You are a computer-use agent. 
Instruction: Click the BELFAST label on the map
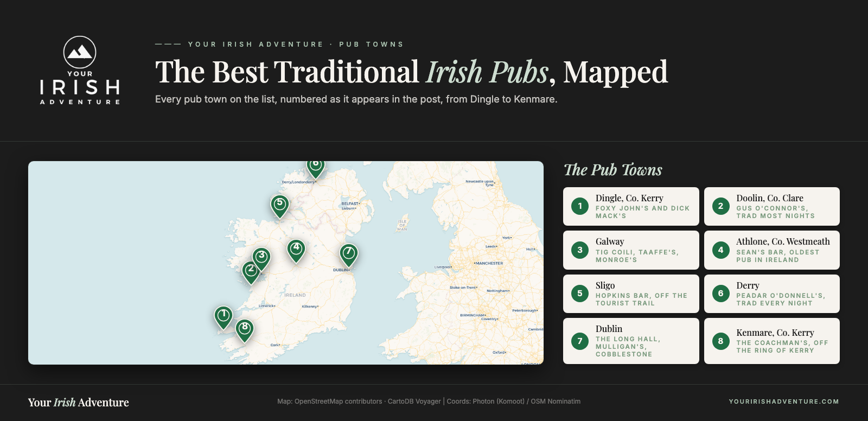point(350,204)
